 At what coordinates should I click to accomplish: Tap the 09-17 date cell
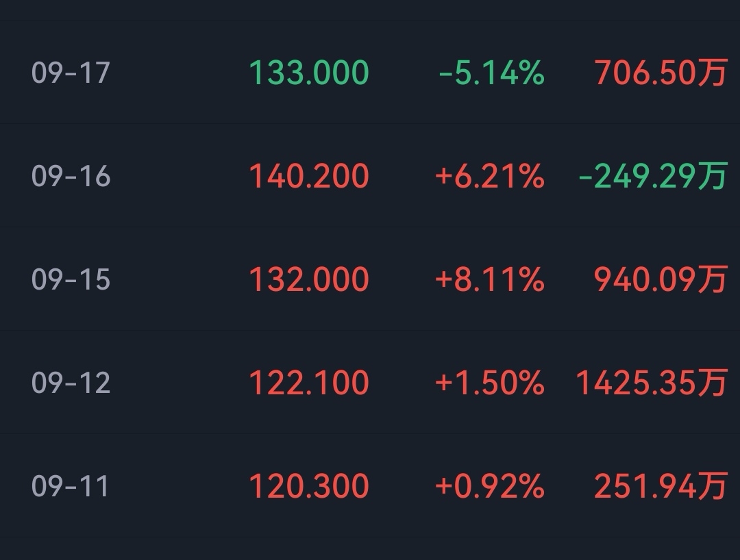[71, 73]
